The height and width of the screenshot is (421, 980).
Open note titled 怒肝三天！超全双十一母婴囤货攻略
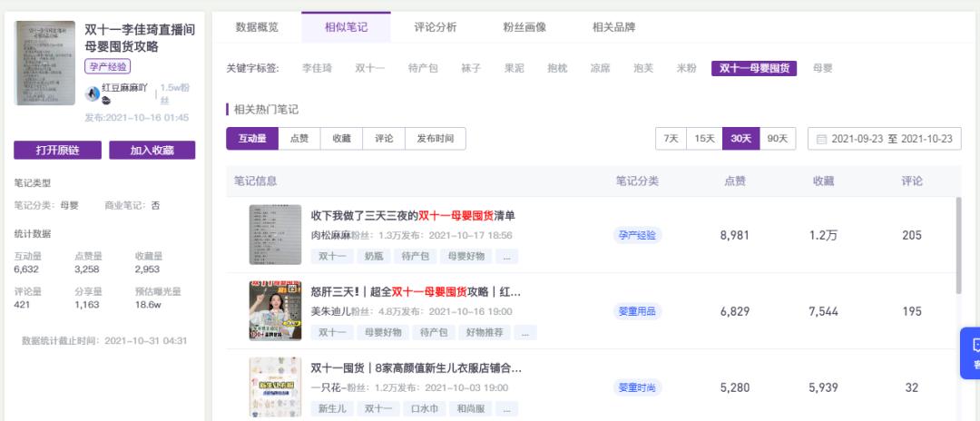416,291
